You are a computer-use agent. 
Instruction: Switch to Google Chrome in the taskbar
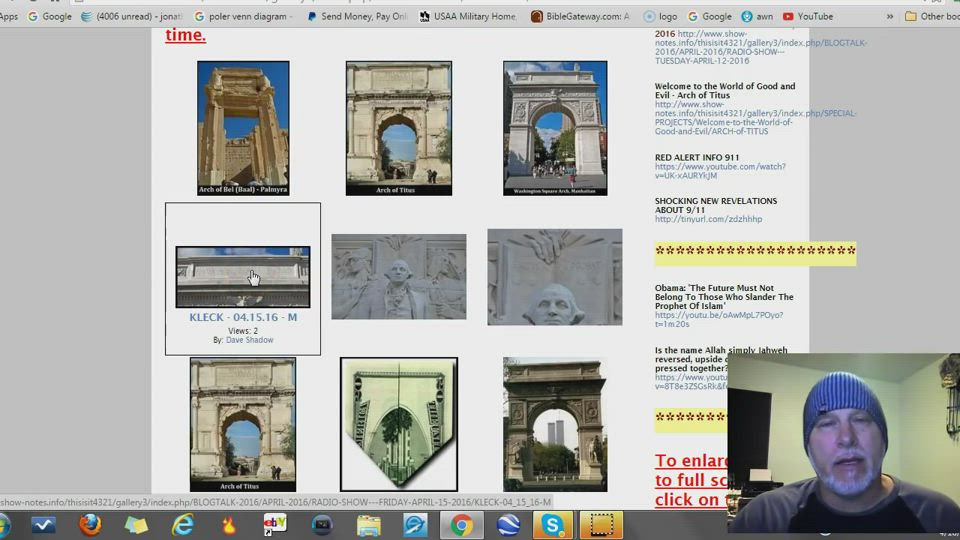pyautogui.click(x=461, y=525)
